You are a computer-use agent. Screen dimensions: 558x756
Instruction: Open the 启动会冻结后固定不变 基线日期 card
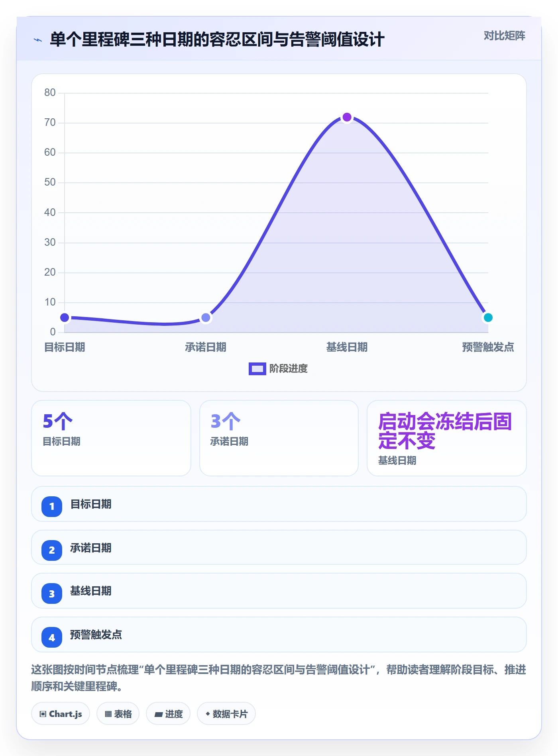pyautogui.click(x=447, y=438)
